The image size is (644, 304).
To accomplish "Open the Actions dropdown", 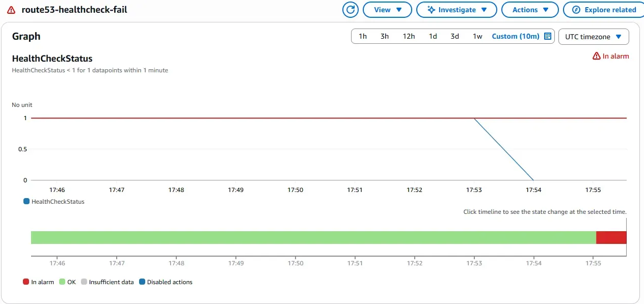I will [530, 9].
